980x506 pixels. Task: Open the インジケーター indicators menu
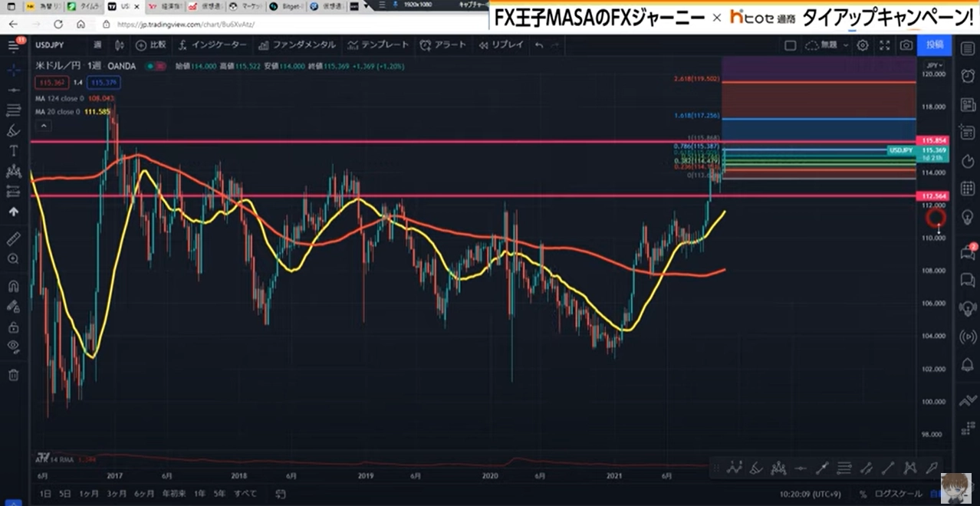point(212,45)
